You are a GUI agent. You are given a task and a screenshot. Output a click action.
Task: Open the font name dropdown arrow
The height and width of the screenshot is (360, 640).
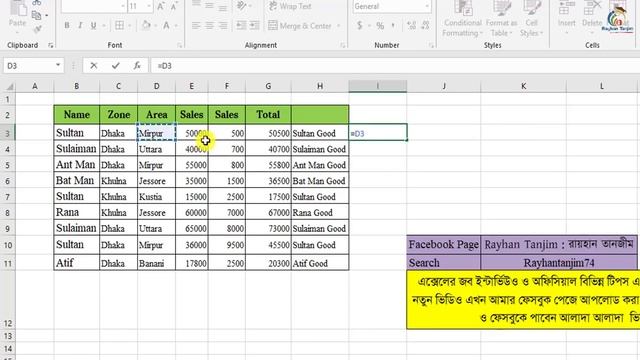123,6
